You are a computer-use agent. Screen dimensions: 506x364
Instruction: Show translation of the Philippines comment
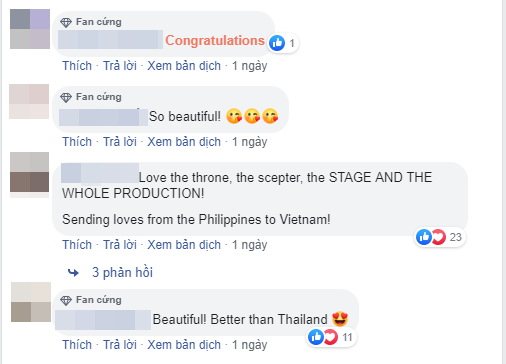click(184, 245)
